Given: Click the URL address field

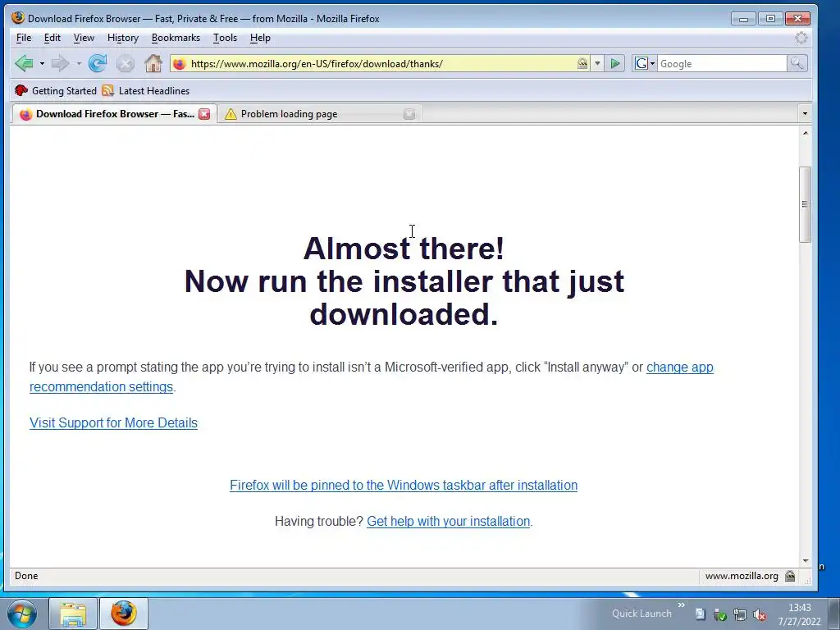Looking at the screenshot, I should tap(381, 64).
